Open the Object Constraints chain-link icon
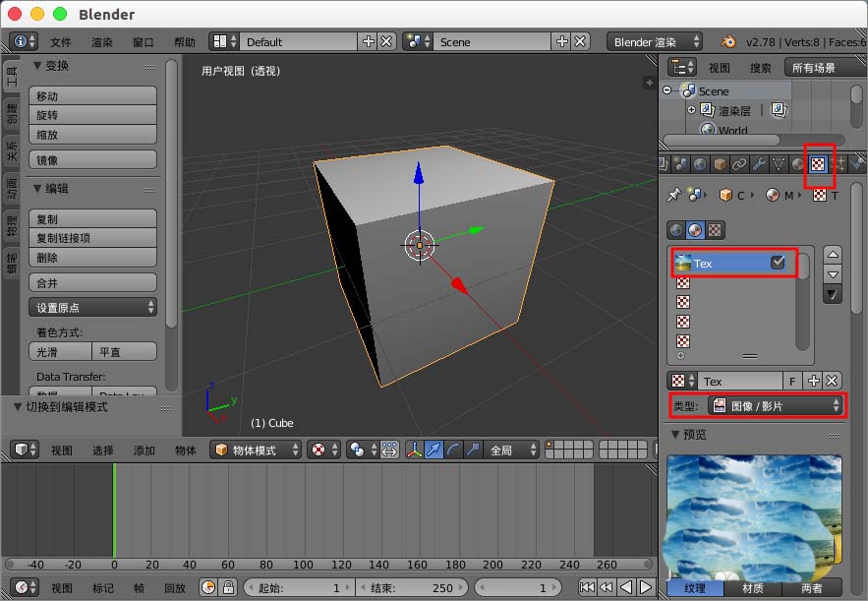 point(740,164)
